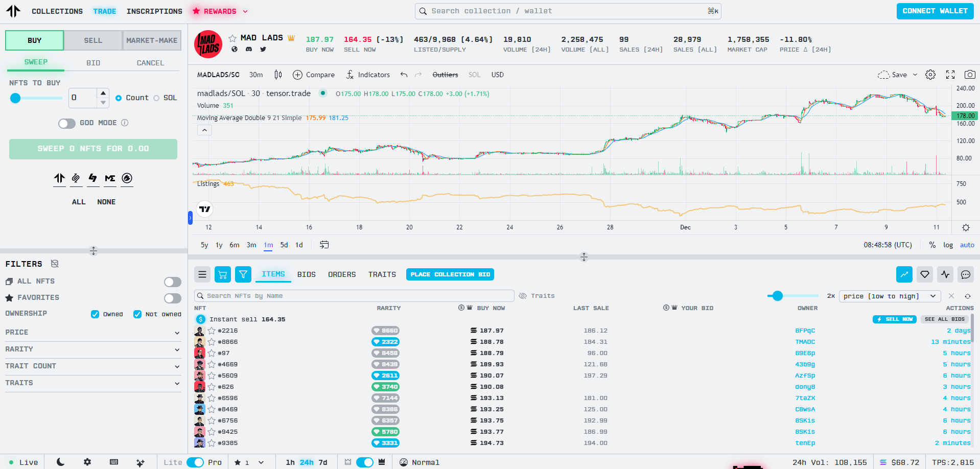The height and width of the screenshot is (469, 980).
Task: Select ALL marketplaces link
Action: 79,202
